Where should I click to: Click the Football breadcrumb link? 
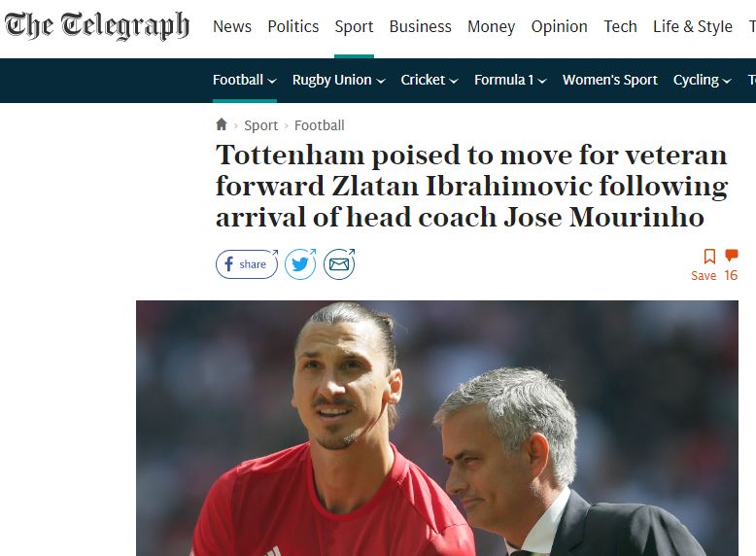[x=319, y=125]
